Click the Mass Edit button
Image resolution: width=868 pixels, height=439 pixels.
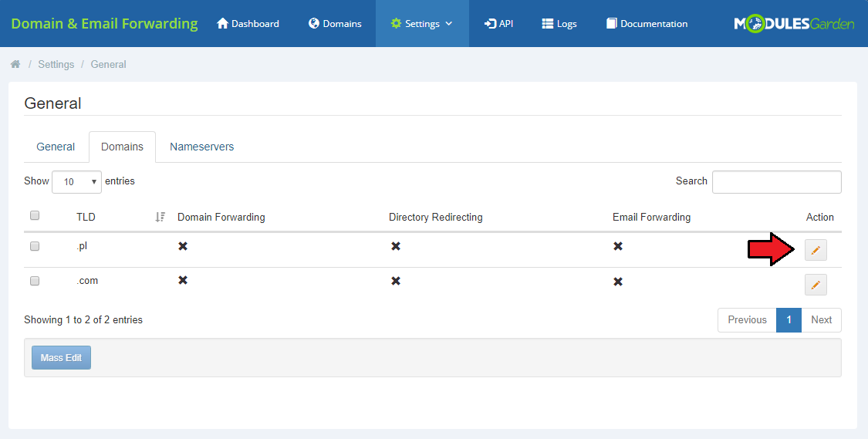tap(61, 358)
